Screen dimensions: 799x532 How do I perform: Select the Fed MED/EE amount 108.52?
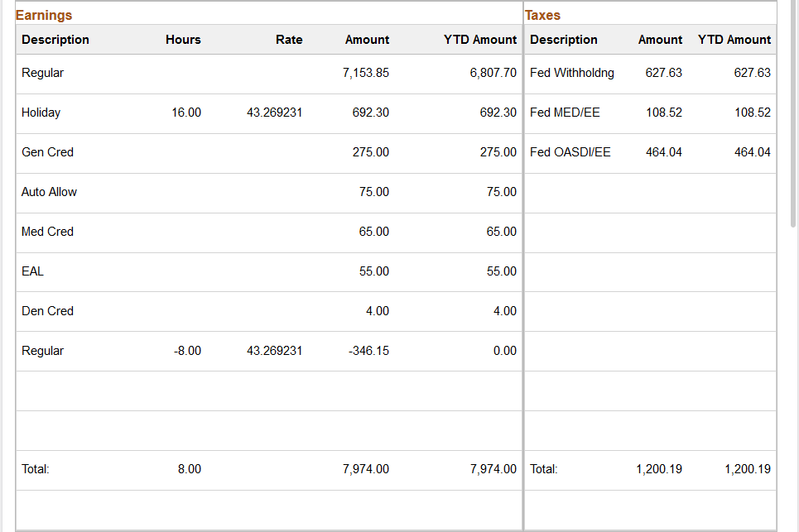(x=664, y=113)
